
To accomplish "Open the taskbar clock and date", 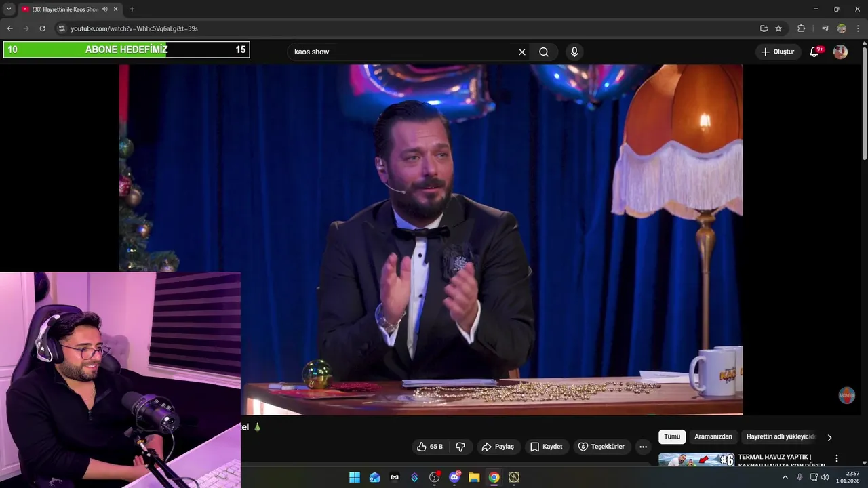I will pyautogui.click(x=848, y=477).
